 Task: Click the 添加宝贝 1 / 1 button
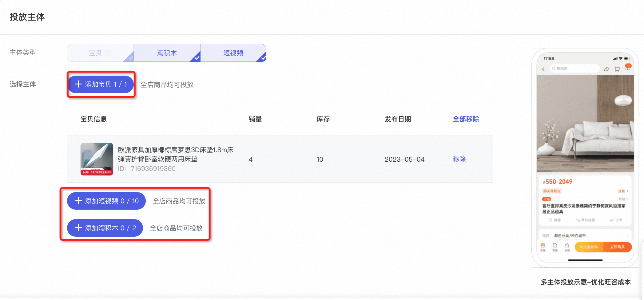tap(101, 84)
